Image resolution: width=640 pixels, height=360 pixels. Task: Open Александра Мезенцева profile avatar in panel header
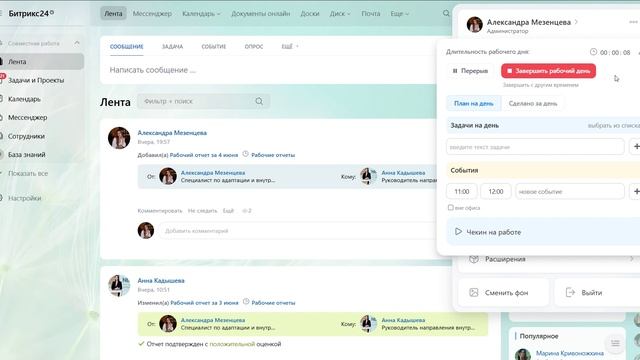pyautogui.click(x=474, y=25)
